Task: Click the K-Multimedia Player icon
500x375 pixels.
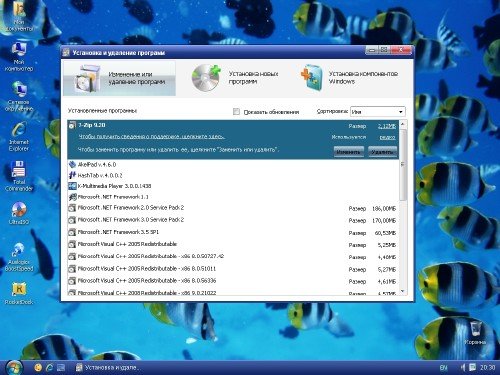Action: [x=72, y=186]
